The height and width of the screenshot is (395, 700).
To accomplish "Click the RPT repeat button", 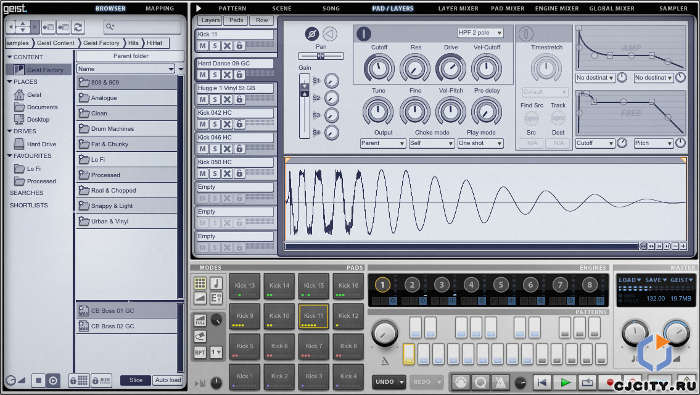I will 200,352.
